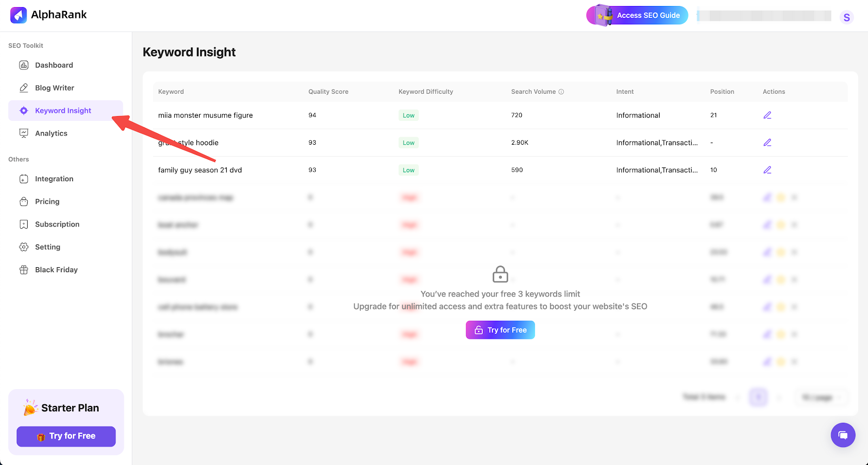Click the lock icon above the limit message
Image resolution: width=868 pixels, height=465 pixels.
coord(500,274)
